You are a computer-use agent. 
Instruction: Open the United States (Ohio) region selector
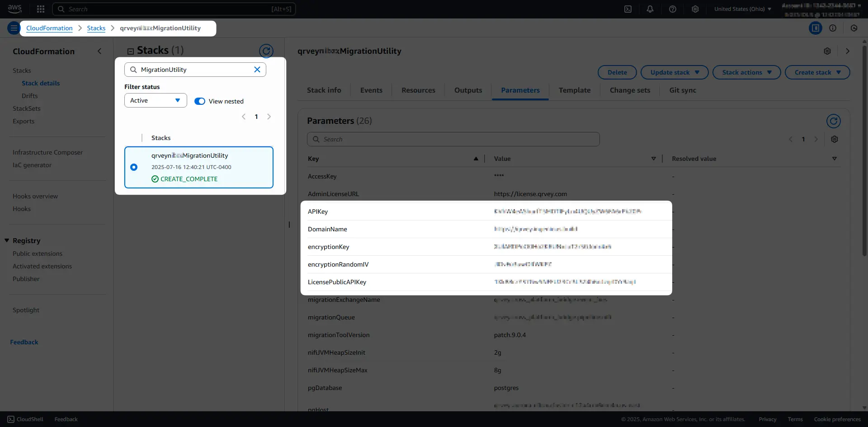click(x=743, y=9)
